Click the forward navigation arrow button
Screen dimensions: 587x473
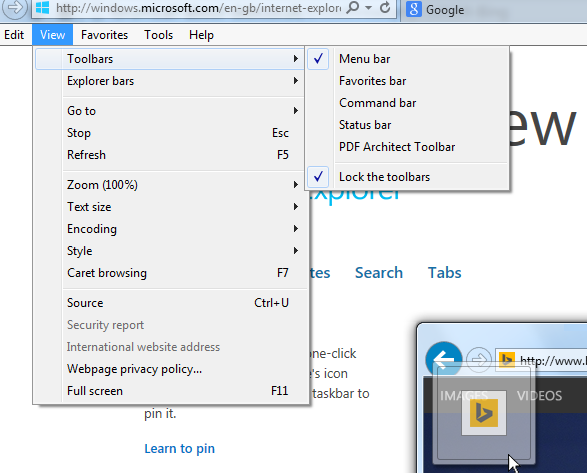[x=15, y=7]
